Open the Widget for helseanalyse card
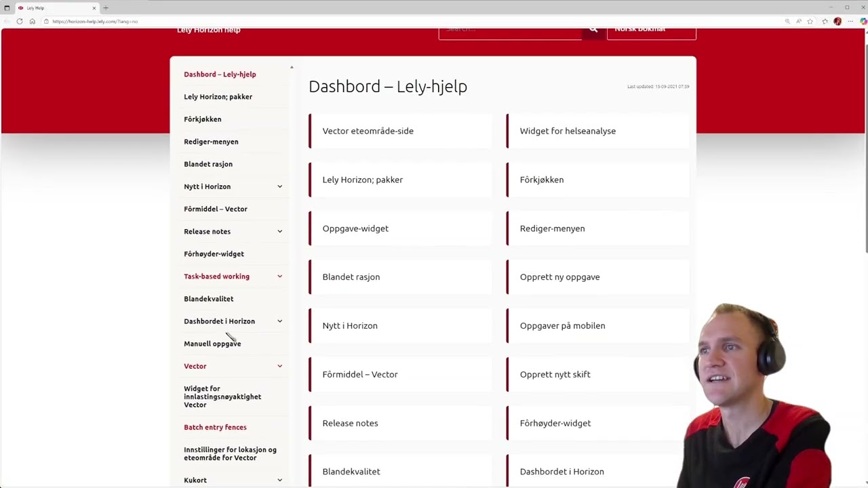This screenshot has width=868, height=488. (597, 131)
